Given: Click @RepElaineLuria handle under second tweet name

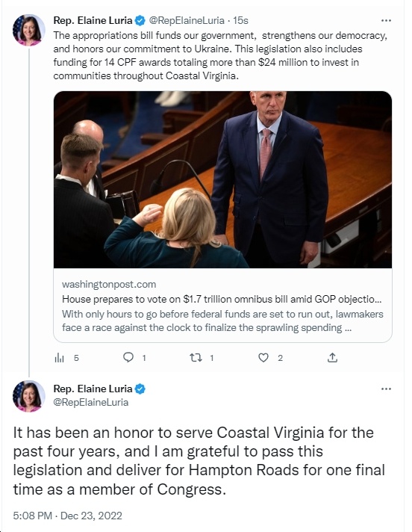Looking at the screenshot, I should pyautogui.click(x=91, y=403).
